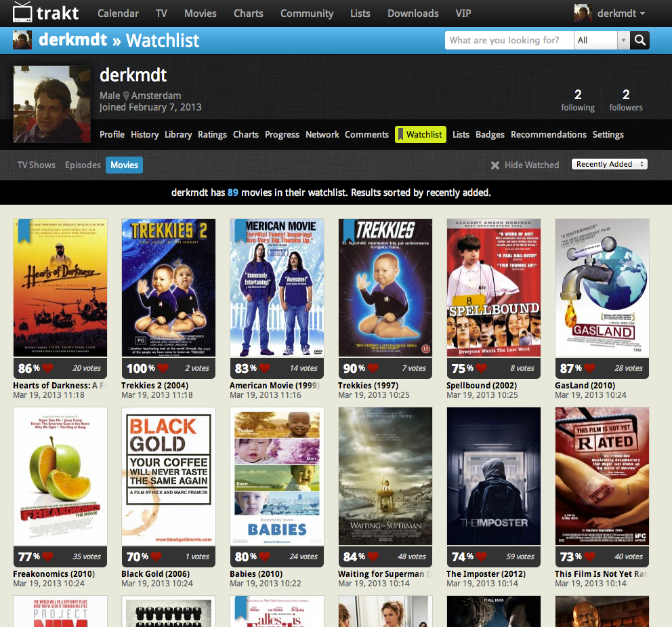Click the magnifier search button

pyautogui.click(x=640, y=40)
